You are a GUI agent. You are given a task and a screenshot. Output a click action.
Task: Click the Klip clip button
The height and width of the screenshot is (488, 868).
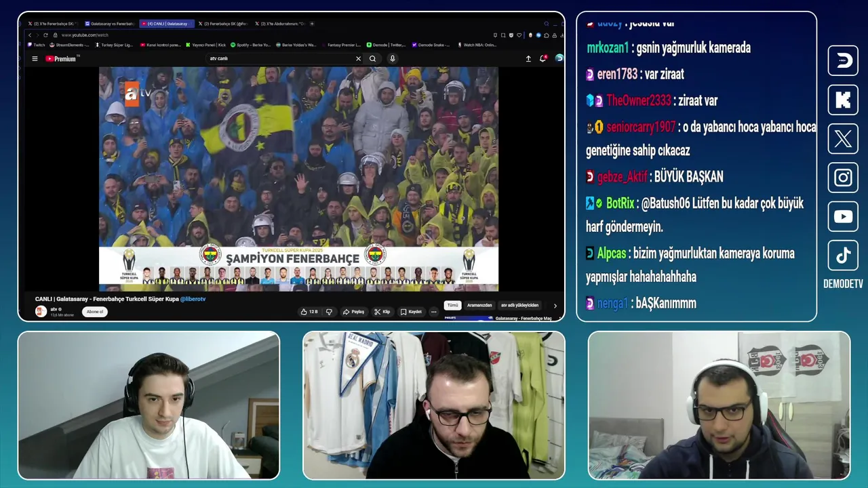tap(382, 312)
